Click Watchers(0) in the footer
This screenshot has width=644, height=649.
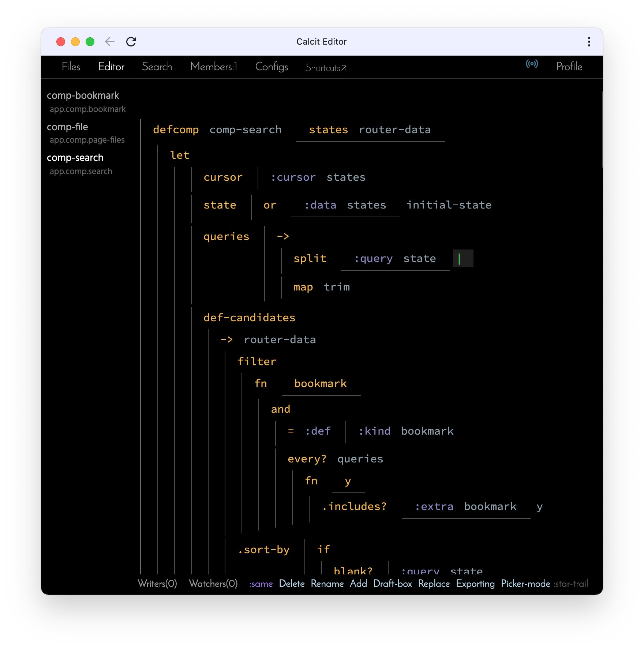pyautogui.click(x=213, y=584)
